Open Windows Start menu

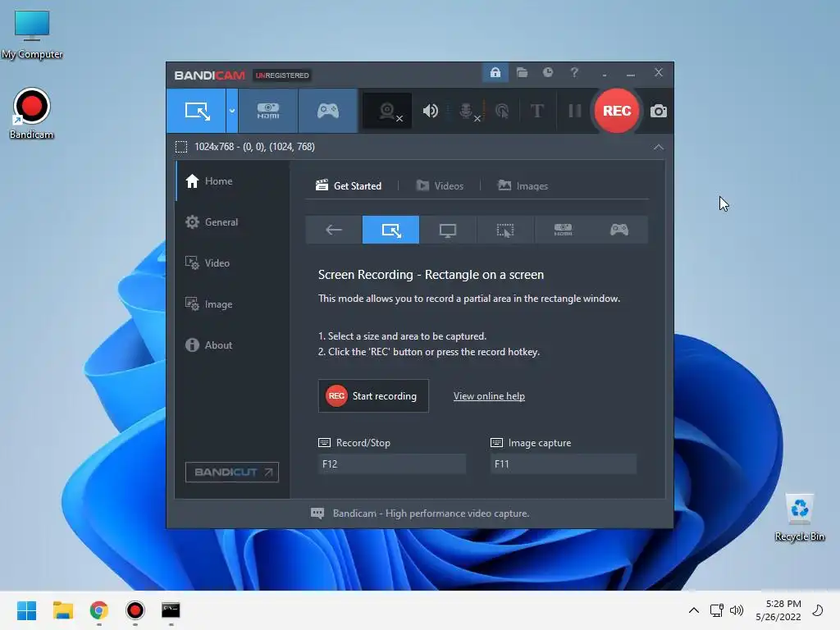pyautogui.click(x=26, y=610)
